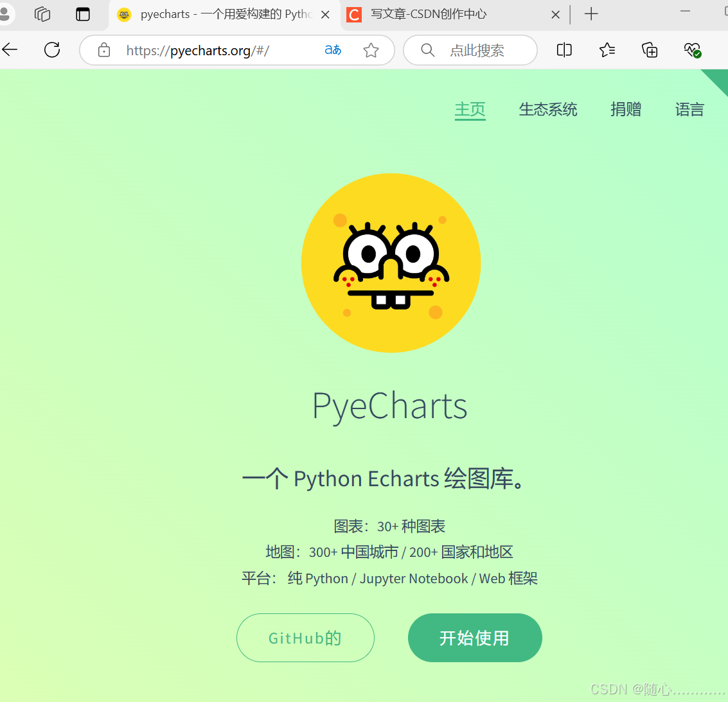Go back using the browser back arrow

tap(9, 49)
